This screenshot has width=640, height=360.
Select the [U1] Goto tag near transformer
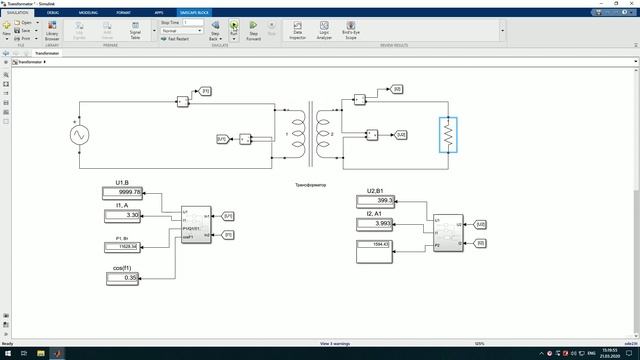[223, 139]
